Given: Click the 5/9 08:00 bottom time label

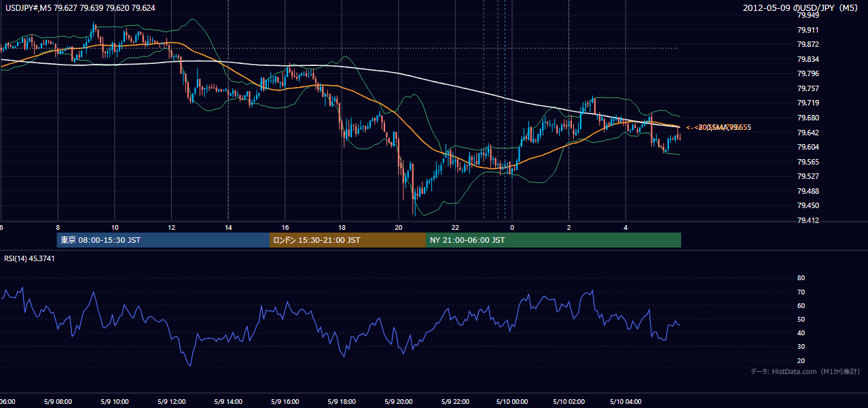Looking at the screenshot, I should (58, 401).
